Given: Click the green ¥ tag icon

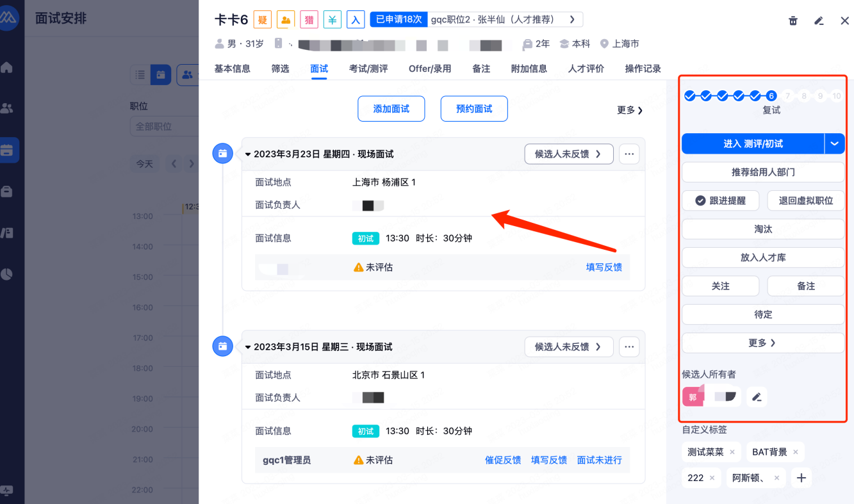Looking at the screenshot, I should 332,20.
